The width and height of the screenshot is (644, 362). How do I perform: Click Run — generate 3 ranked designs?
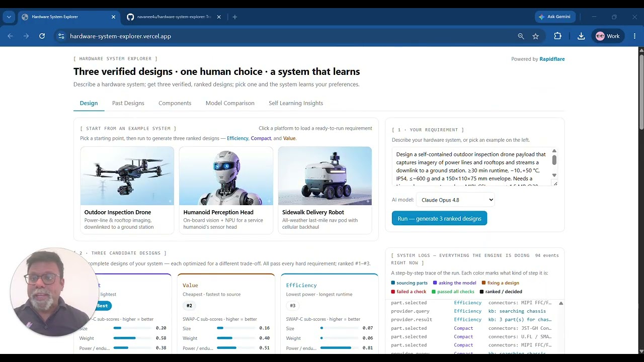pos(439,218)
